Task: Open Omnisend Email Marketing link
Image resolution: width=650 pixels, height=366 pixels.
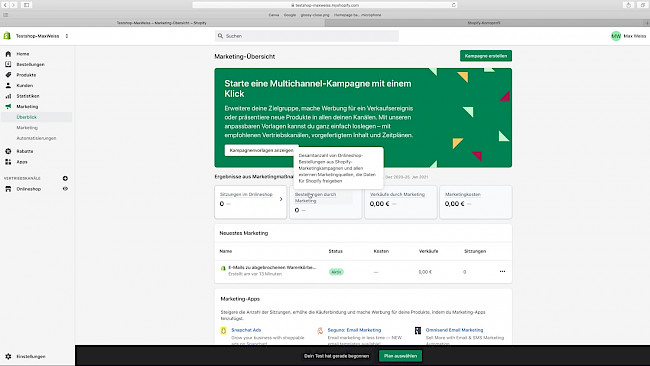Action: (x=454, y=330)
